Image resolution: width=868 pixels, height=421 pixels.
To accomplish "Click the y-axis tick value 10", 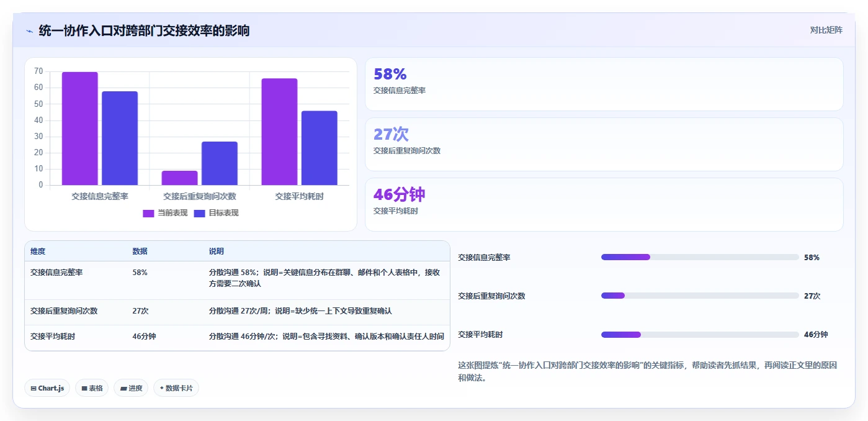I will [x=38, y=169].
